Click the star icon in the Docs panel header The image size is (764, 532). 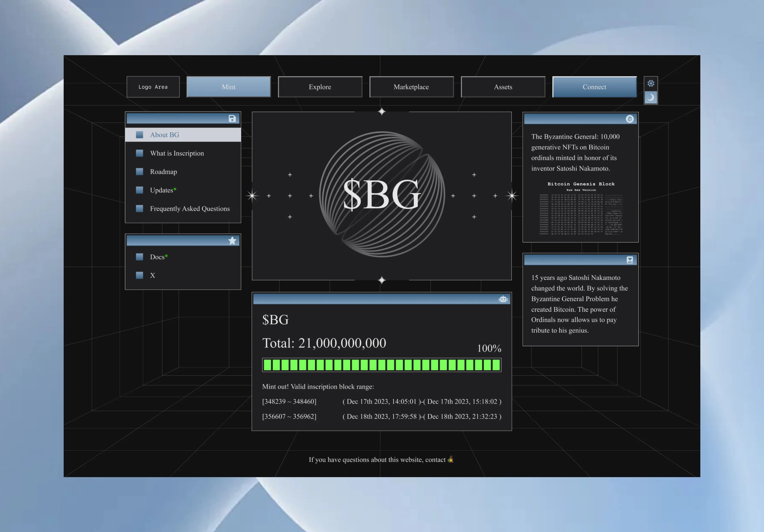pyautogui.click(x=232, y=241)
